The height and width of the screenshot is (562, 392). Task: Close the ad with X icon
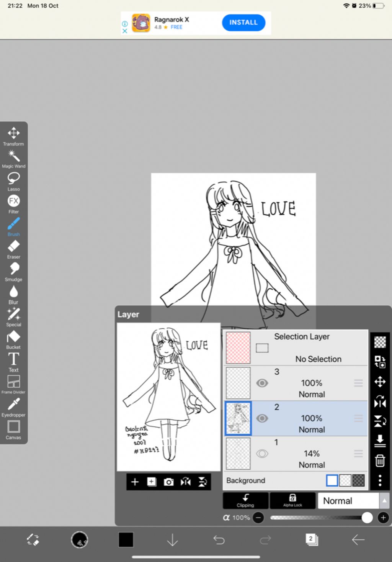coord(125,31)
